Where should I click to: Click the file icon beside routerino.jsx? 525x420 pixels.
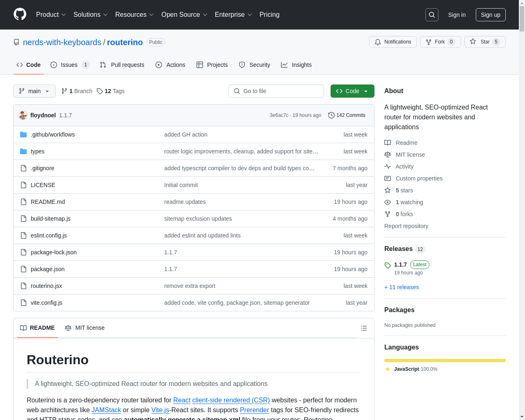click(23, 286)
